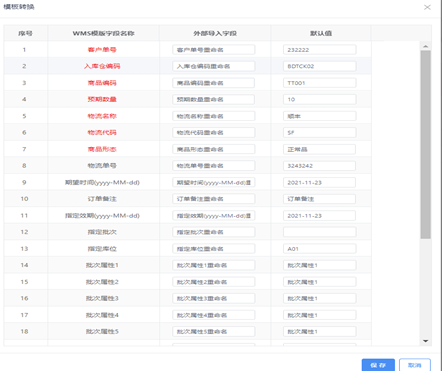Focus the 期望时间(yyyy-MM-dd) import field
The image size is (442, 371).
tap(214, 182)
